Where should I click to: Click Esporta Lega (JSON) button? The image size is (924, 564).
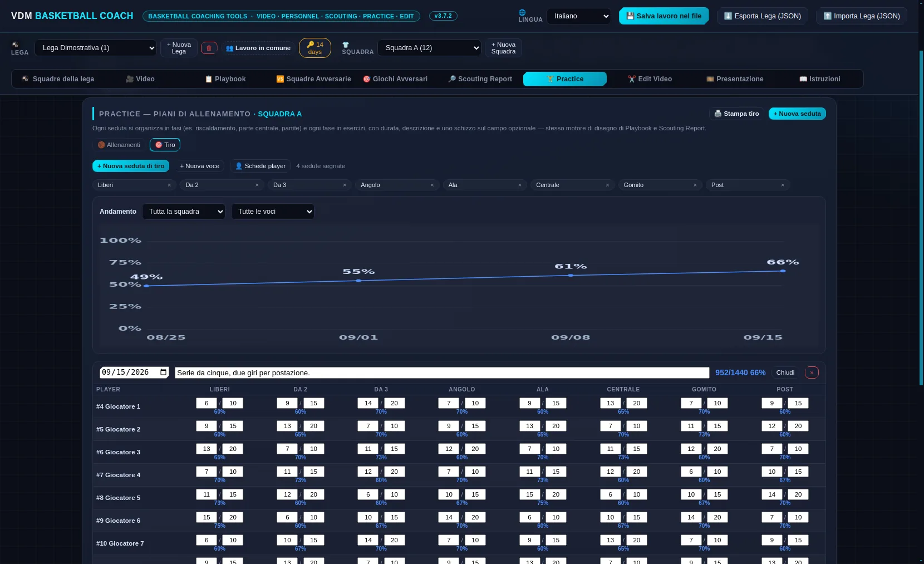coord(763,16)
